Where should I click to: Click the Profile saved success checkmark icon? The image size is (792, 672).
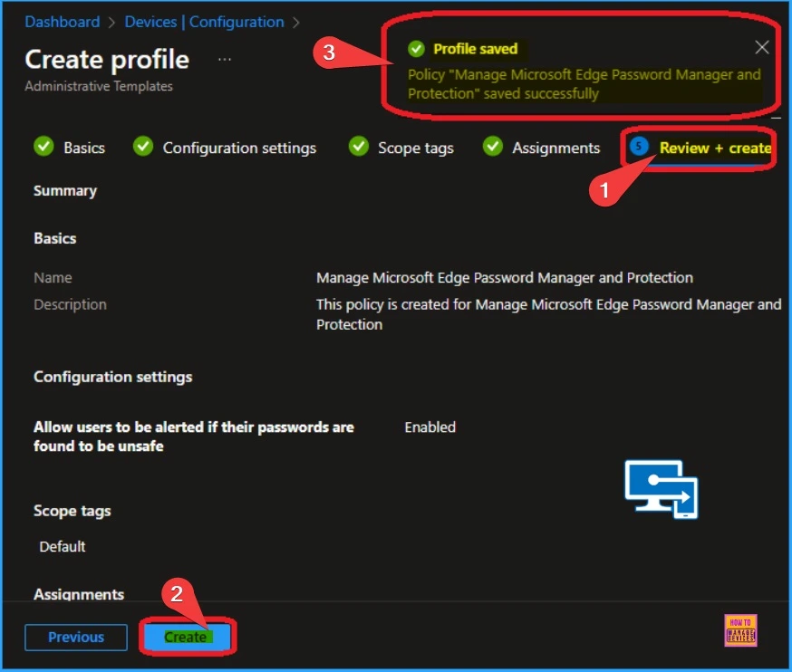pos(416,49)
